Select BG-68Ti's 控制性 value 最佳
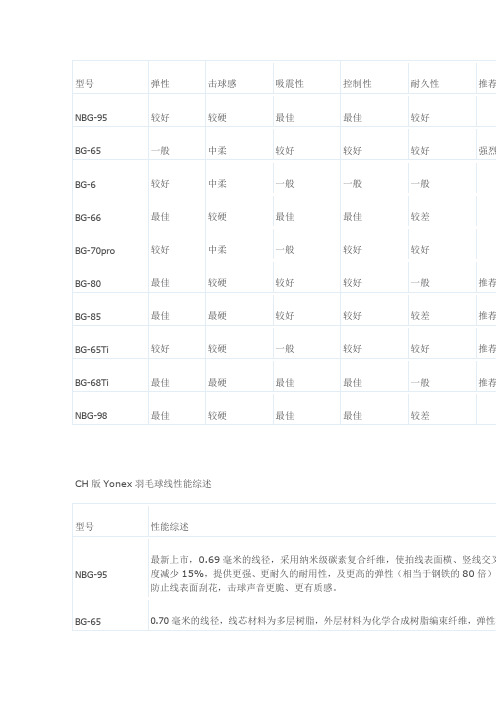 tap(353, 382)
